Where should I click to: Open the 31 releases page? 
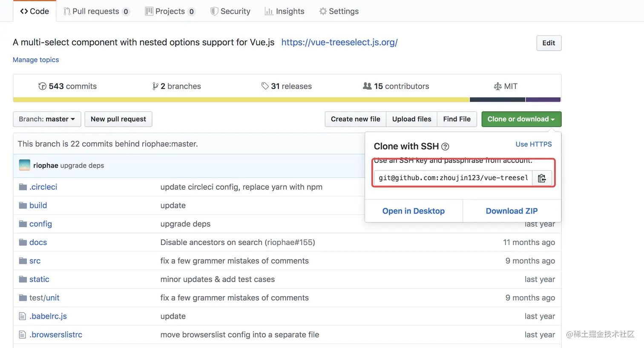[287, 86]
